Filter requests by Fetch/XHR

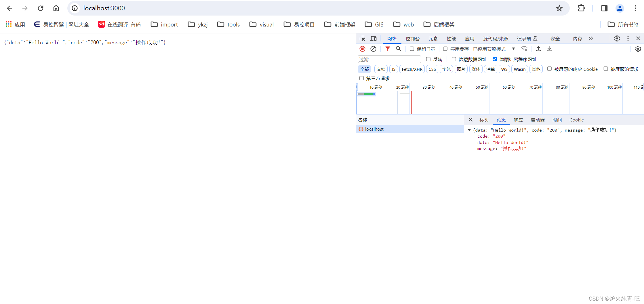coord(412,69)
